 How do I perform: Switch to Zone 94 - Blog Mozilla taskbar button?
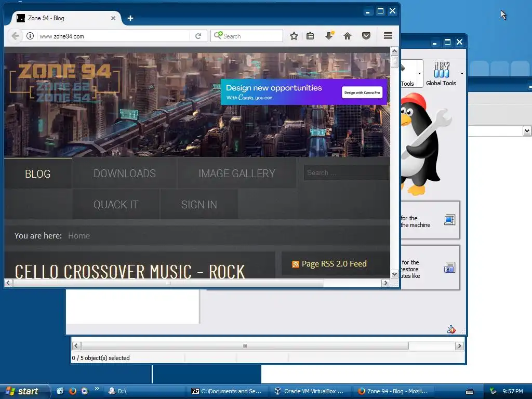pos(394,391)
